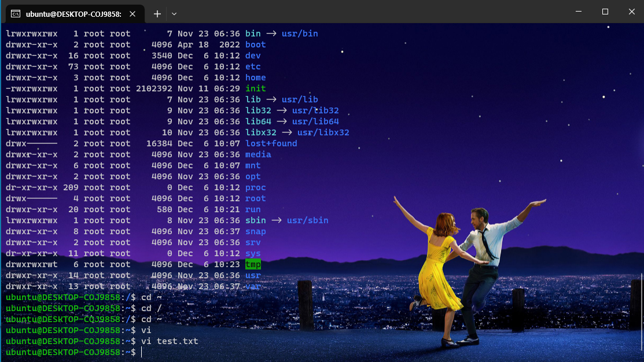Click the year 2022 in boot row
644x362 pixels.
coord(229,45)
